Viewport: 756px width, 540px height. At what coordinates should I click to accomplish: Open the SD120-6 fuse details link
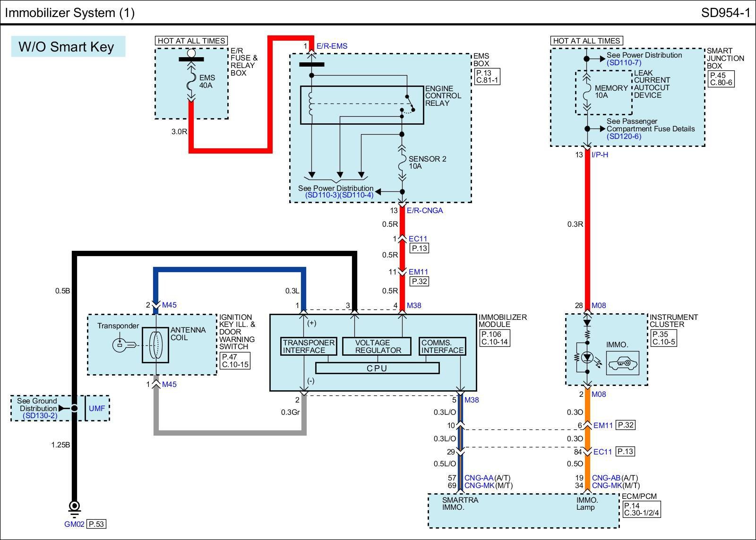[624, 137]
